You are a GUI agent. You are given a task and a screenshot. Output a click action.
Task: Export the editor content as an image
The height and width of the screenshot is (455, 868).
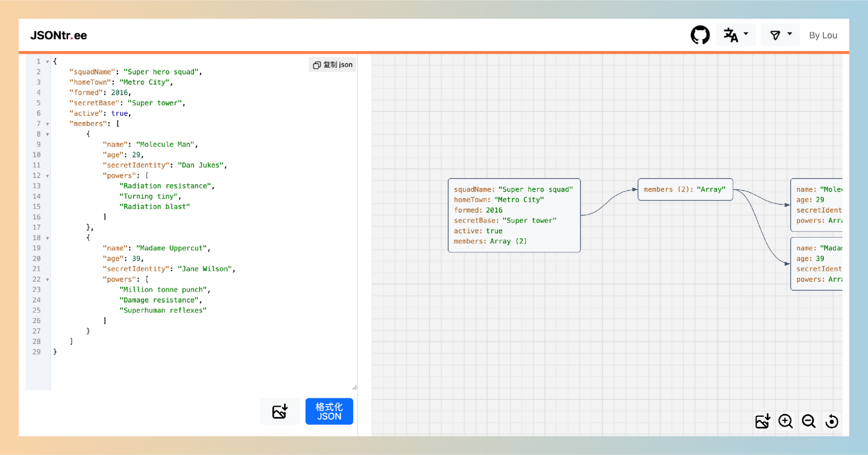tap(280, 411)
